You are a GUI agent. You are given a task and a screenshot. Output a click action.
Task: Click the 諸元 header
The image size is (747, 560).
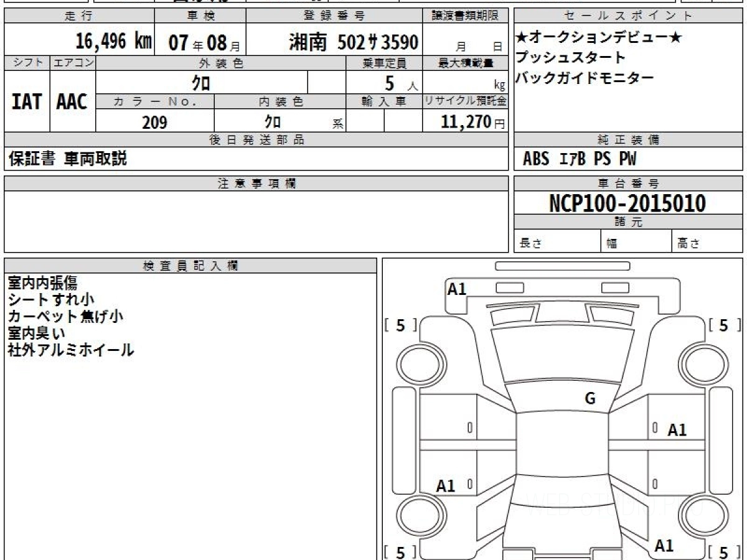point(628,222)
